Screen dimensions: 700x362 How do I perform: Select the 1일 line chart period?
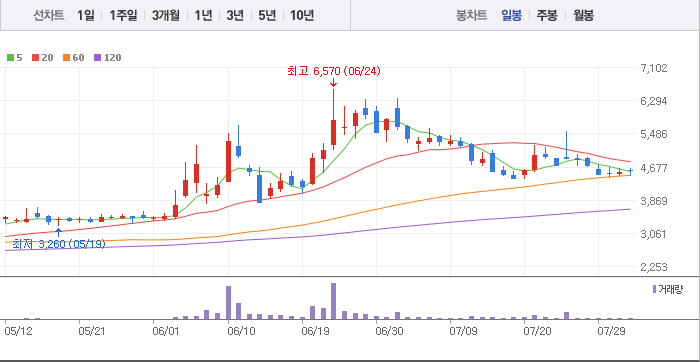85,16
